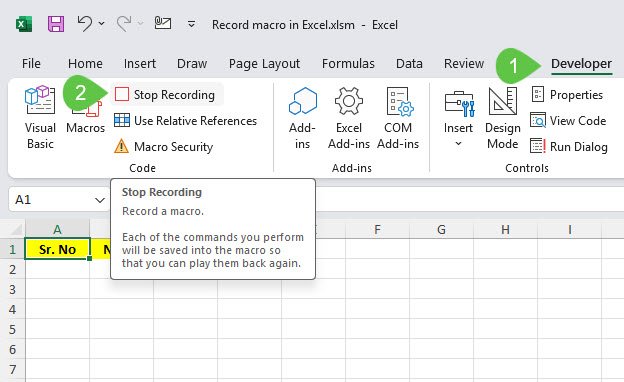Viewport: 624px width, 382px height.
Task: Switch to the Home tab
Action: pyautogui.click(x=85, y=64)
